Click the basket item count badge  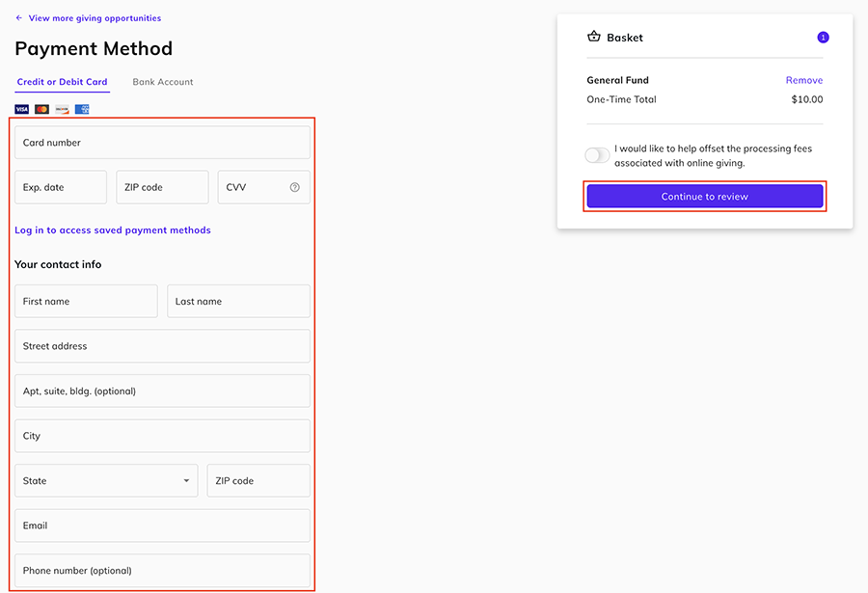tap(823, 38)
